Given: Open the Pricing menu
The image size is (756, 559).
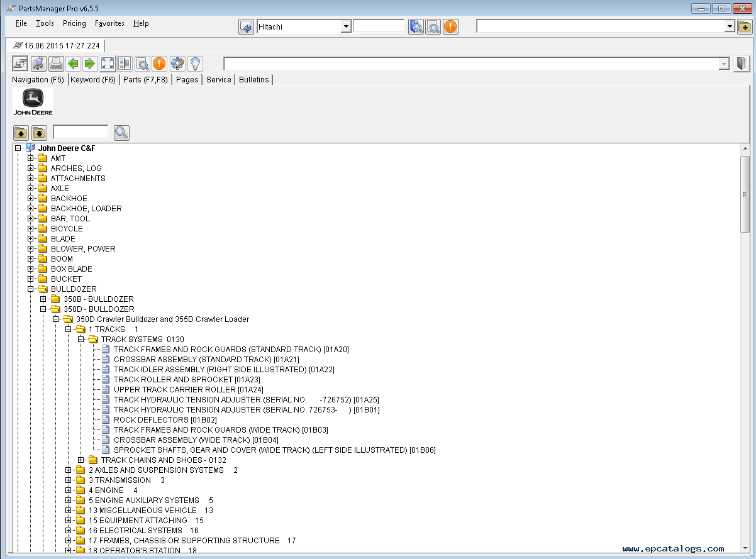Looking at the screenshot, I should tap(74, 23).
